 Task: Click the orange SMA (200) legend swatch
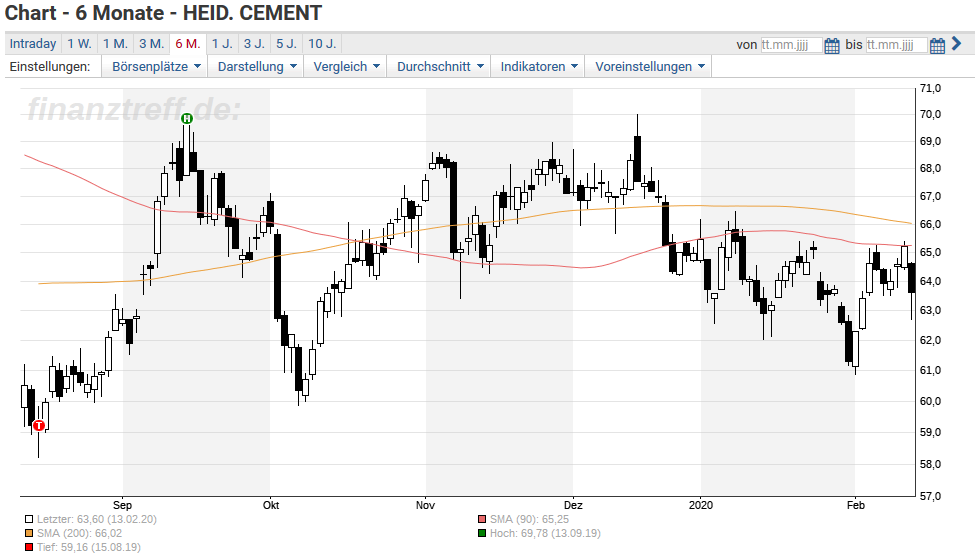click(x=29, y=534)
